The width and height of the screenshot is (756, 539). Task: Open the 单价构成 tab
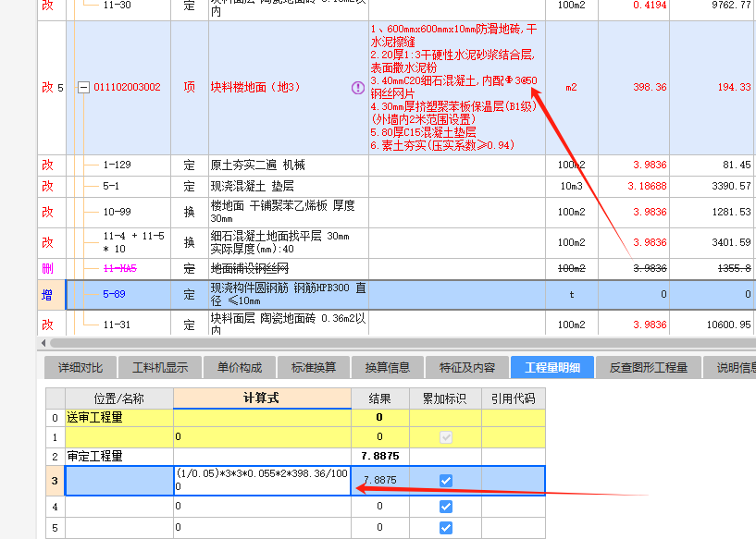click(240, 368)
